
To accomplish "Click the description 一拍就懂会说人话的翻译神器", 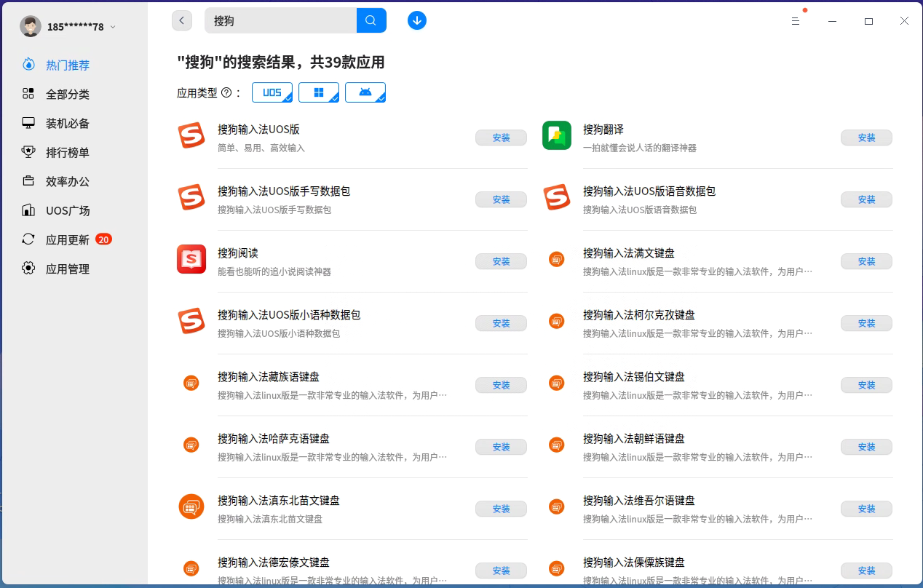I will (x=640, y=148).
